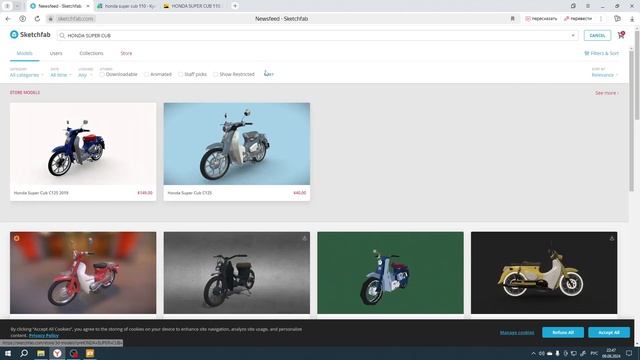Viewport: 640px width, 360px height.
Task: Open the browser downloads icon
Action: [x=632, y=19]
